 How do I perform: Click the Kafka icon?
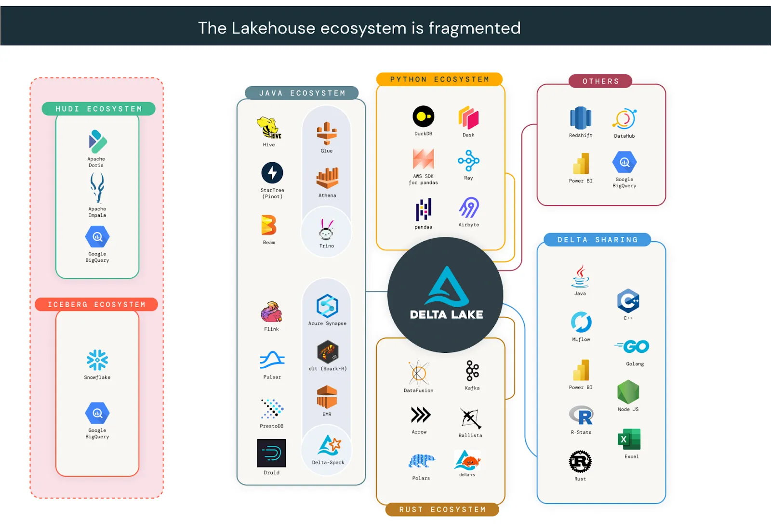click(x=472, y=371)
